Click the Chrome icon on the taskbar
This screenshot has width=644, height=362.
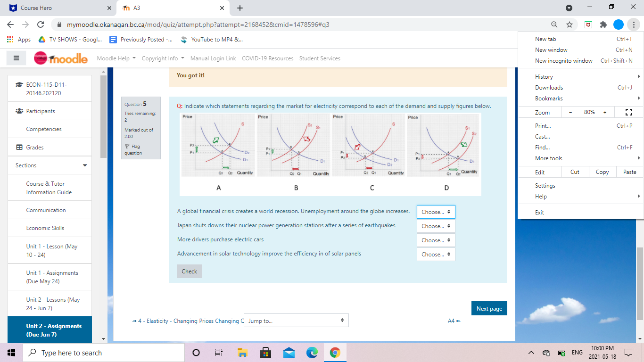tap(335, 353)
